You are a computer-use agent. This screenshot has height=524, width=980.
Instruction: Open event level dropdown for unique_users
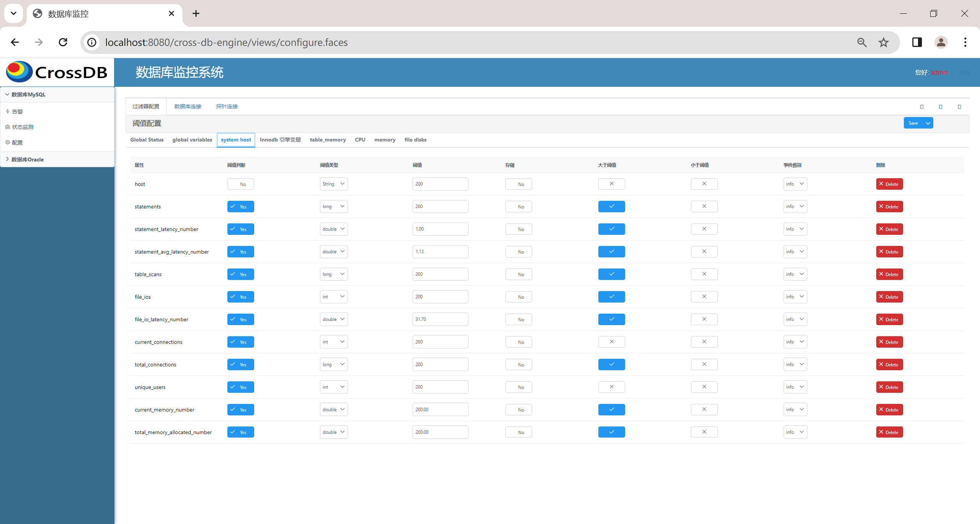pos(795,387)
